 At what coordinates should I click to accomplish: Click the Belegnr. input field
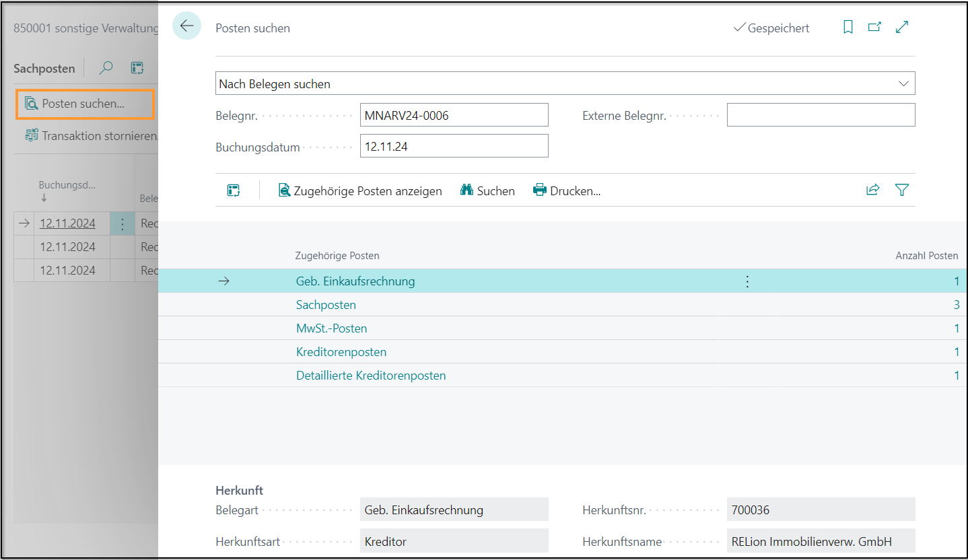point(454,115)
